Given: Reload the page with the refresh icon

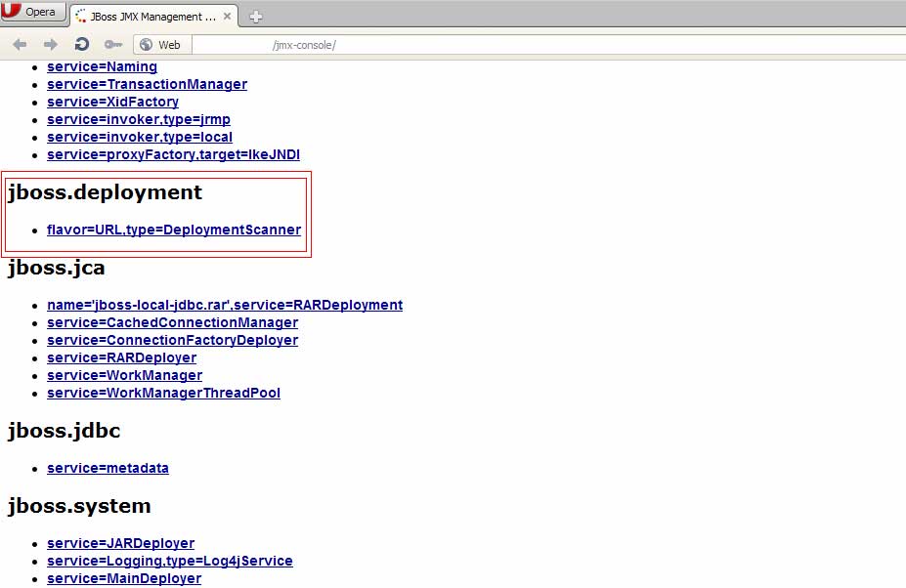Looking at the screenshot, I should click(82, 45).
